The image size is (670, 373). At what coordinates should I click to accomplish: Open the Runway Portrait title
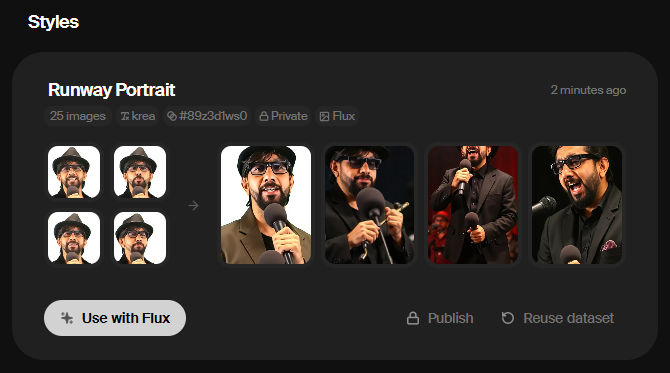point(112,90)
